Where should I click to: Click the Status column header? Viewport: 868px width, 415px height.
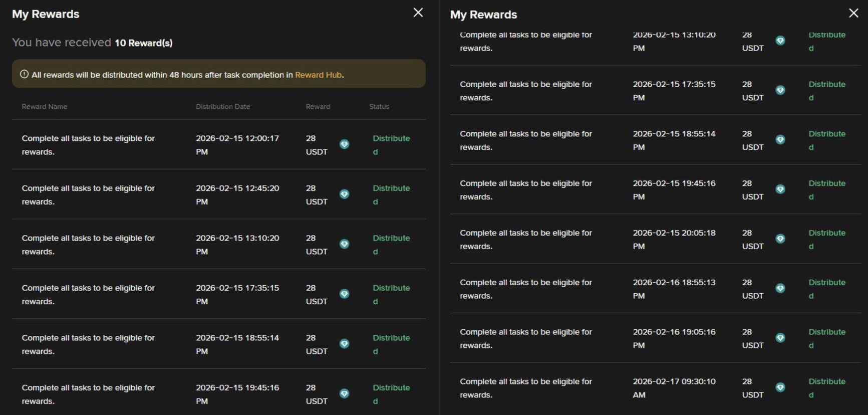(x=379, y=107)
